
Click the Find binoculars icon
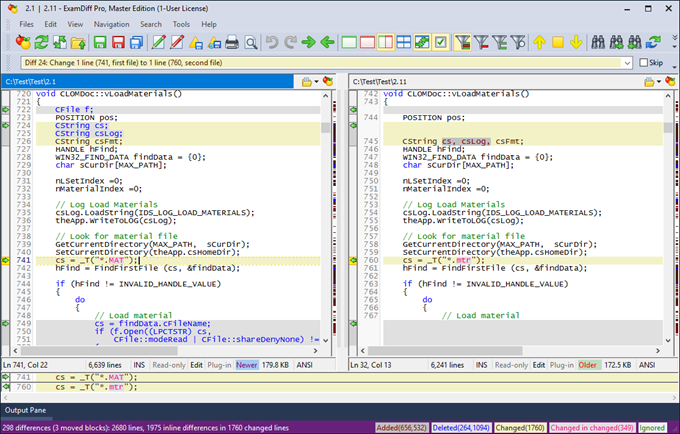pos(599,43)
